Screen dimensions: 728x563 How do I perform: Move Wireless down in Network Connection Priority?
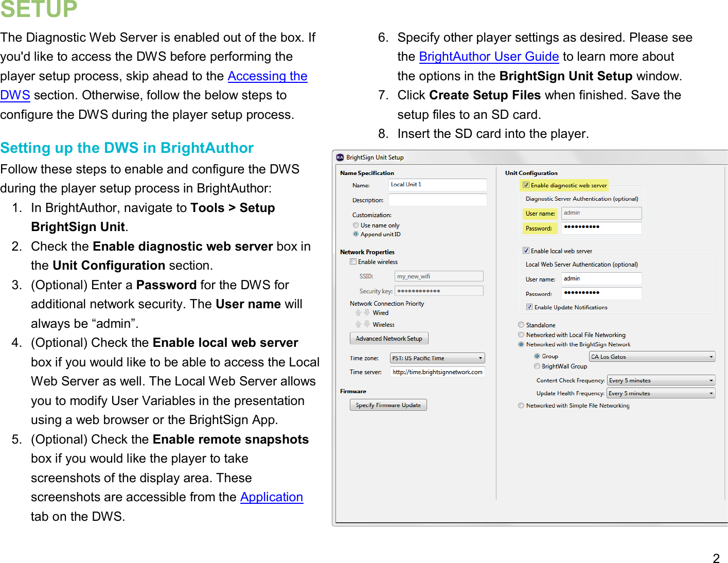[x=366, y=324]
